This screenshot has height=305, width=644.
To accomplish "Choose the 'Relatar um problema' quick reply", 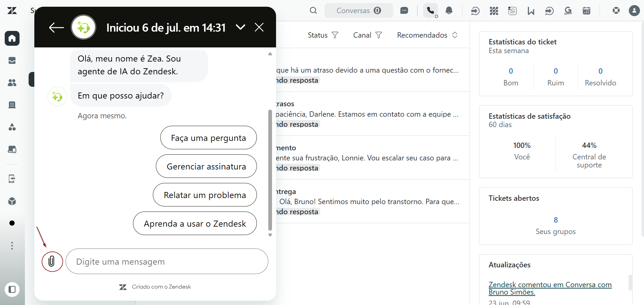I will point(205,195).
